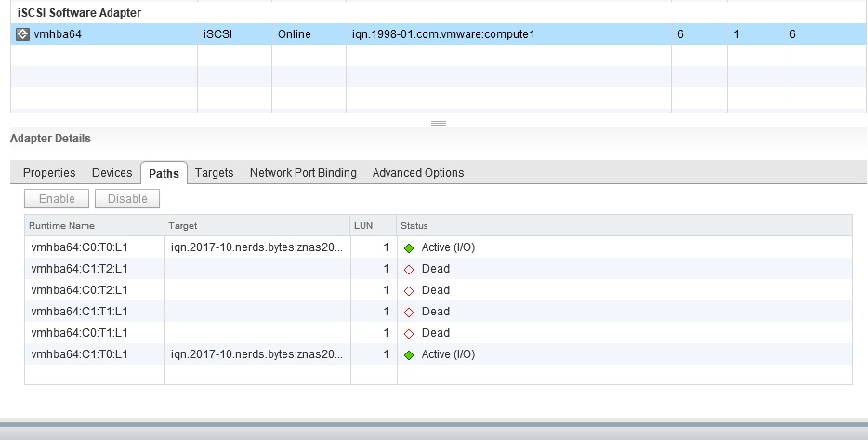Viewport: 868px width, 440px height.
Task: Click Dead status text of vmhba64:C0:T1:L1
Action: click(x=435, y=333)
